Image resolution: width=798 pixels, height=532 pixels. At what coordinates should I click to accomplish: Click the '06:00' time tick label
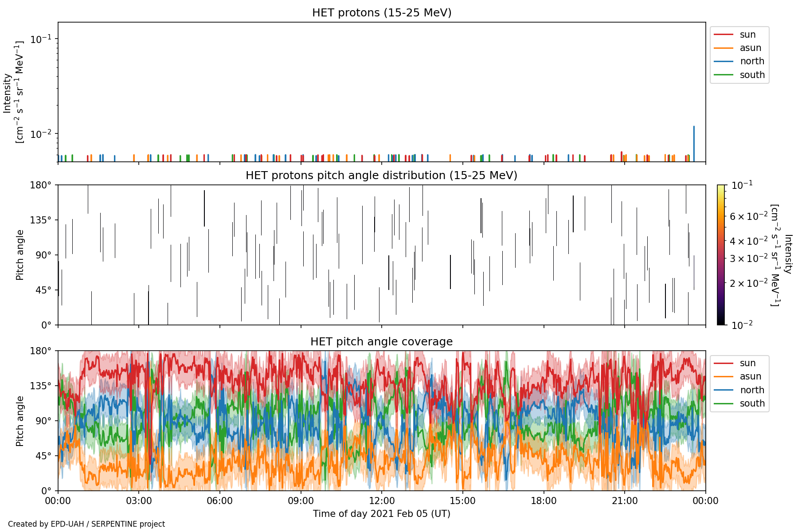coord(220,501)
